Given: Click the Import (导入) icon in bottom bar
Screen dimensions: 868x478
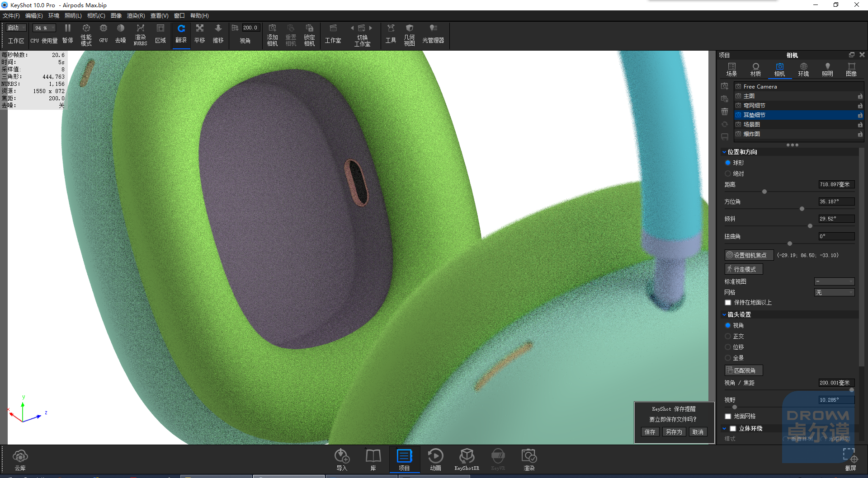Looking at the screenshot, I should click(342, 460).
